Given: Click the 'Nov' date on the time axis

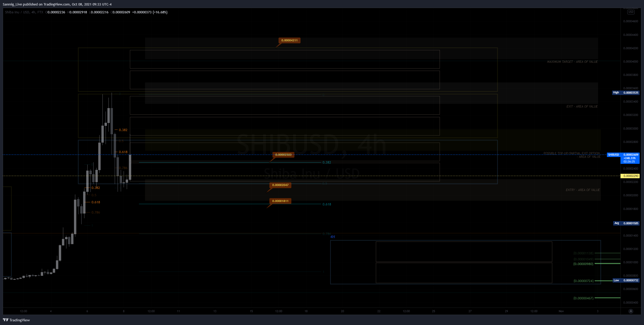Looking at the screenshot, I should point(561,311).
